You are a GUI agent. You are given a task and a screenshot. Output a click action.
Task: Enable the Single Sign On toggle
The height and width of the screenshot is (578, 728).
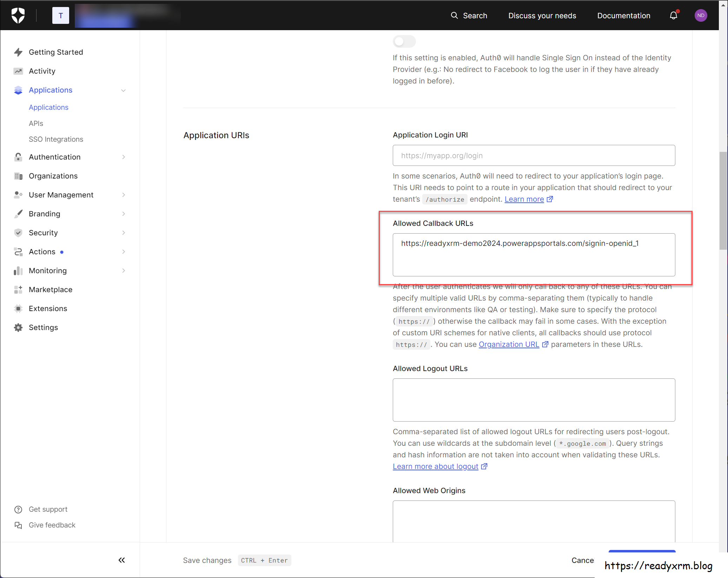(404, 41)
